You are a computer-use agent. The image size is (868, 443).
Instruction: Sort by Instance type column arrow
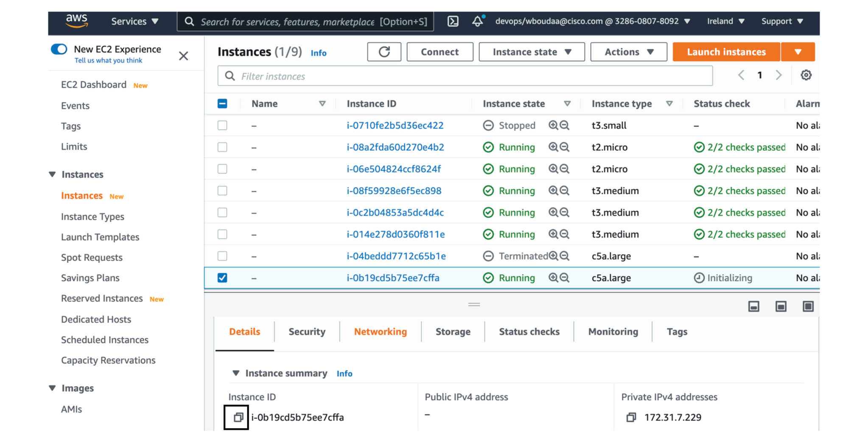pyautogui.click(x=669, y=104)
